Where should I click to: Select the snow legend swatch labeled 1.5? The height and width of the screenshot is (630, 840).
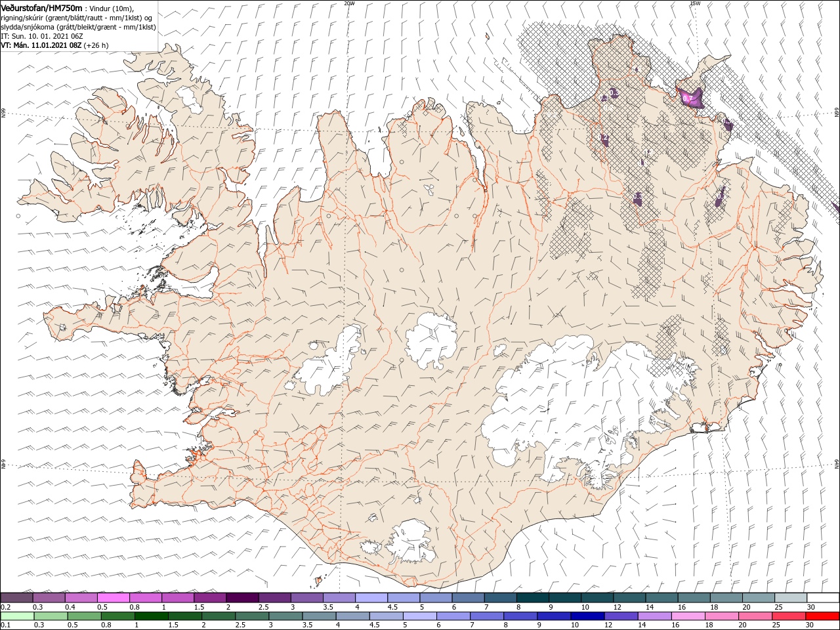210,598
